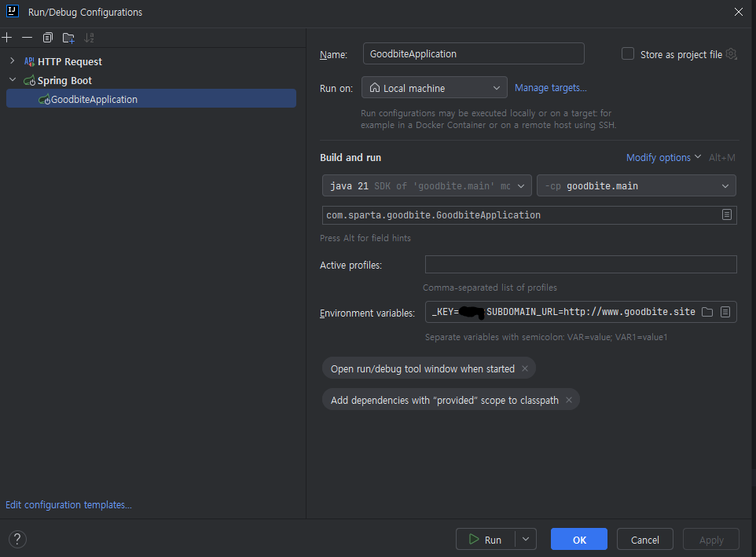Remove Open run/debug tool window option
The image size is (756, 557).
(525, 368)
